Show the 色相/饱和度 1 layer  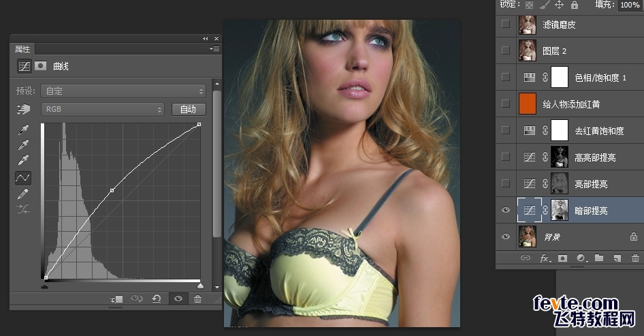[x=506, y=77]
